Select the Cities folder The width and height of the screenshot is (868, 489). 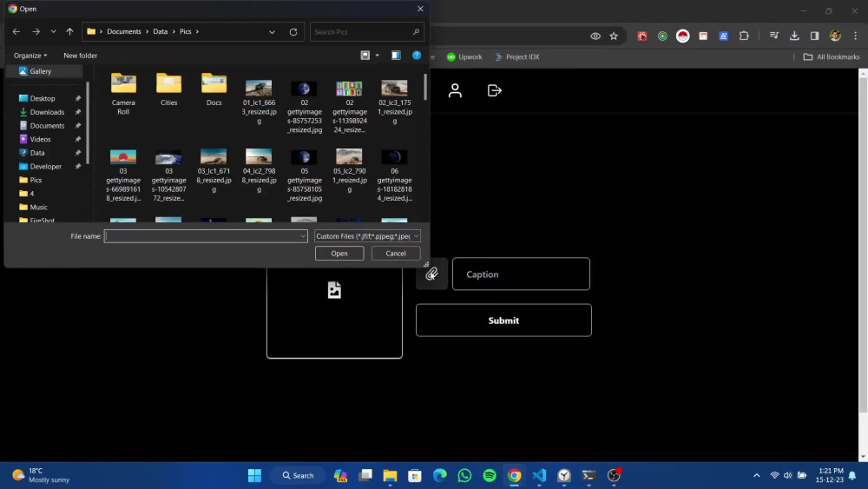point(169,90)
